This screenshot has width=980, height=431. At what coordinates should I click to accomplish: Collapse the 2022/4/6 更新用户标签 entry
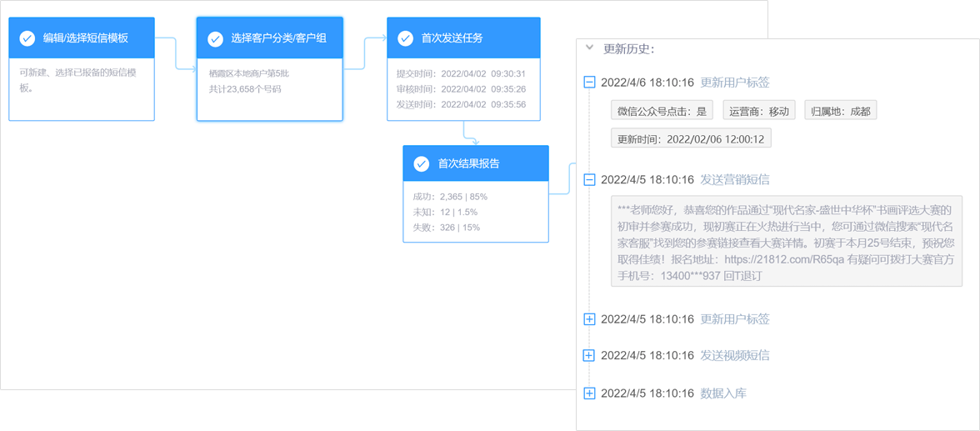coord(590,83)
